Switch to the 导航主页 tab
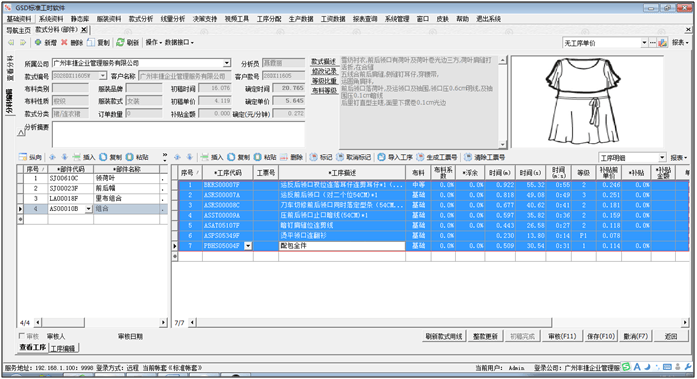Screen dimensions: 697x379 point(18,30)
